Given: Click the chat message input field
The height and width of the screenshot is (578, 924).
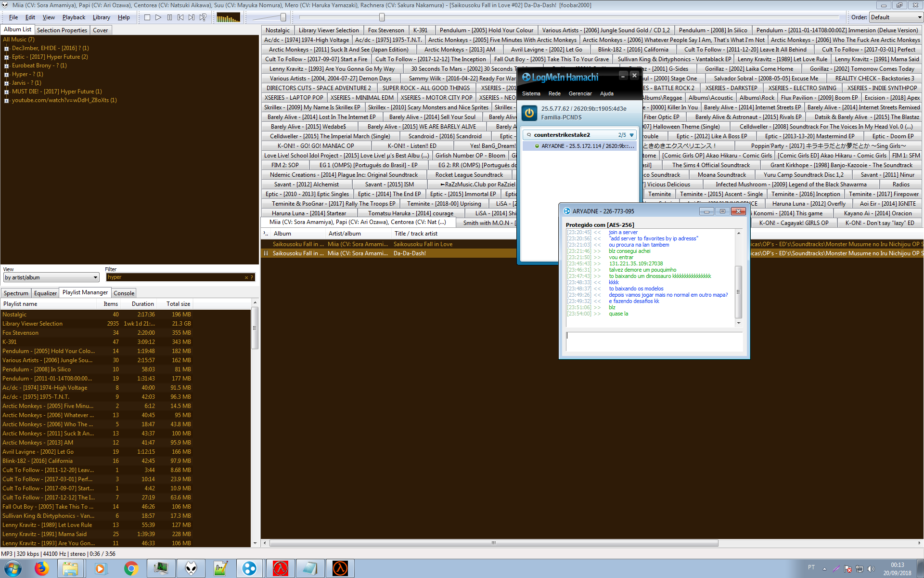Looking at the screenshot, I should tap(654, 342).
